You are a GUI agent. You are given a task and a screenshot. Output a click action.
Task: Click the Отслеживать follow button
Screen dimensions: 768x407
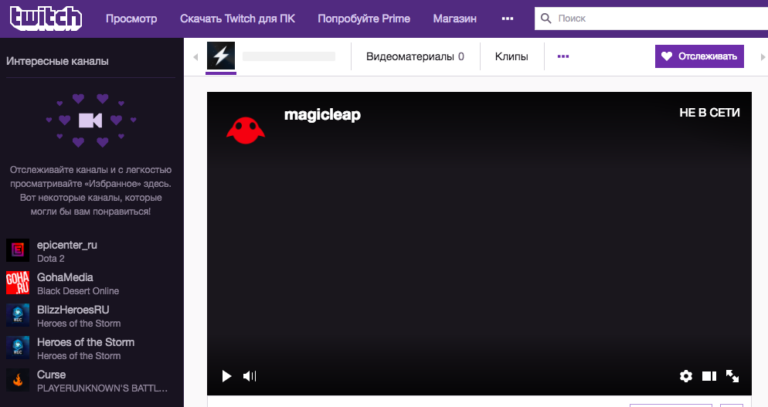(699, 56)
